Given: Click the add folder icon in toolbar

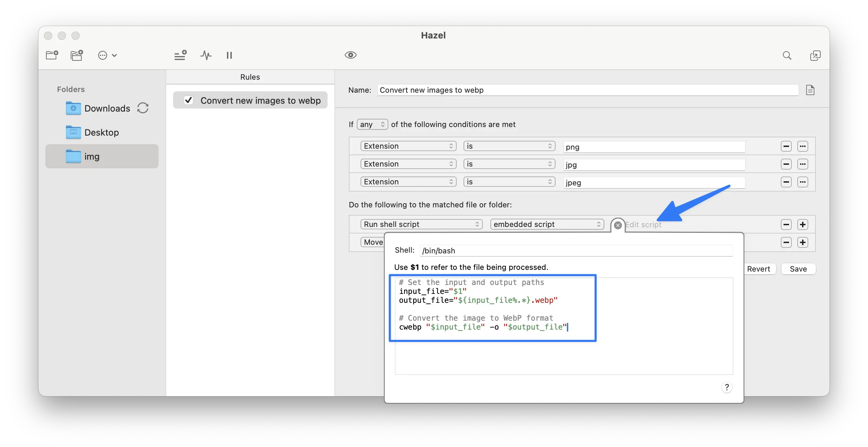Looking at the screenshot, I should point(52,55).
